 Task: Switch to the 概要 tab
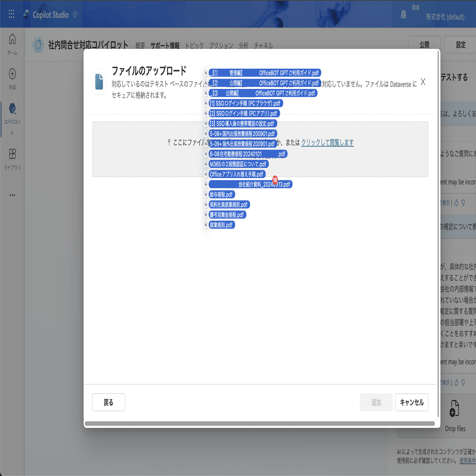pos(140,46)
